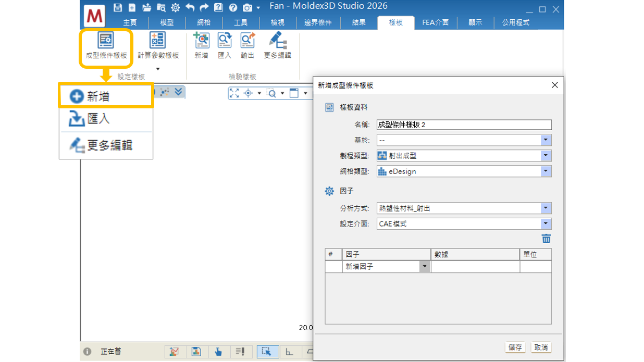Take a screenshot with the camera icon
The width and height of the screenshot is (644, 362).
(247, 8)
